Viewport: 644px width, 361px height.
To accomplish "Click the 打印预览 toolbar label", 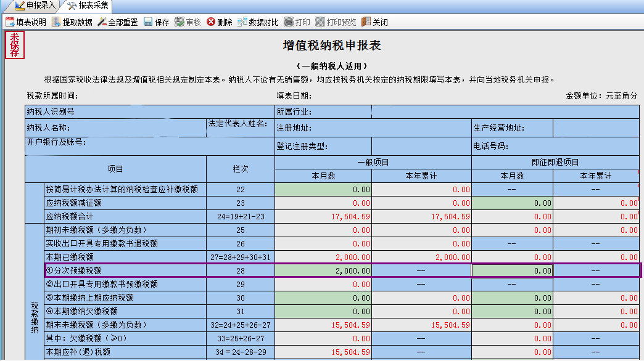I will click(341, 22).
